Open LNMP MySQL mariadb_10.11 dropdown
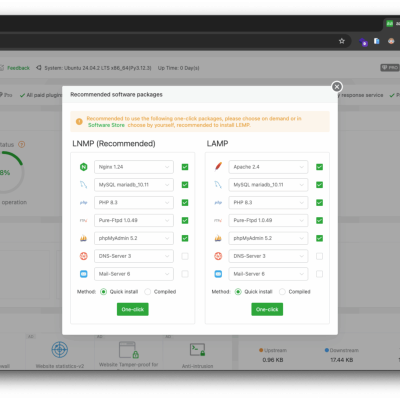Image resolution: width=400 pixels, height=400 pixels. pyautogui.click(x=134, y=185)
